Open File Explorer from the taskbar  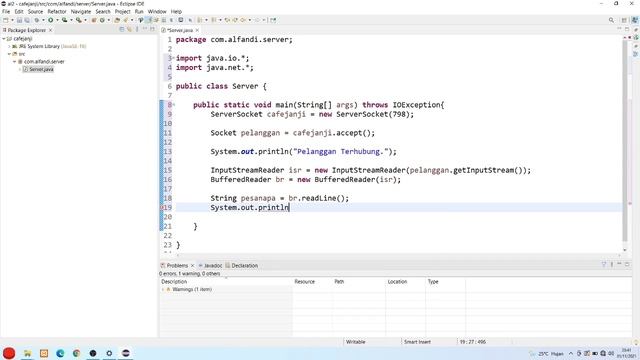pos(27,353)
